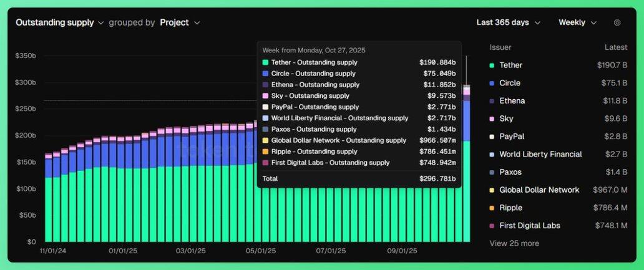Click the first bar near 11/01/24
The width and height of the screenshot is (644, 270).
(49, 200)
